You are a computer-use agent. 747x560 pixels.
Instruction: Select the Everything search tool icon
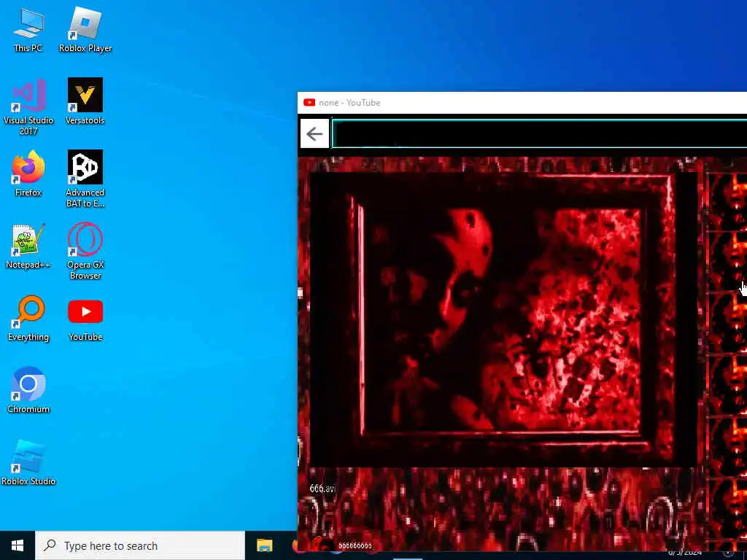[x=28, y=319]
